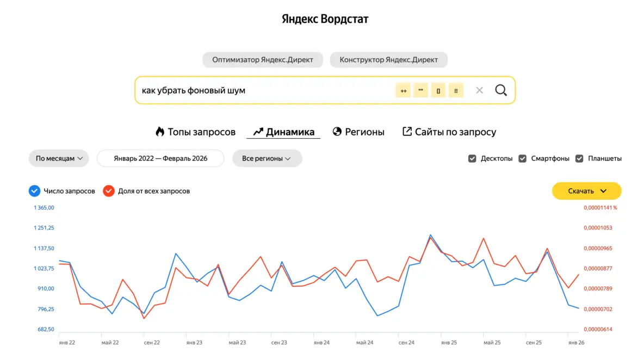
Task: Click the янв 23 axis label
Action: tap(194, 343)
